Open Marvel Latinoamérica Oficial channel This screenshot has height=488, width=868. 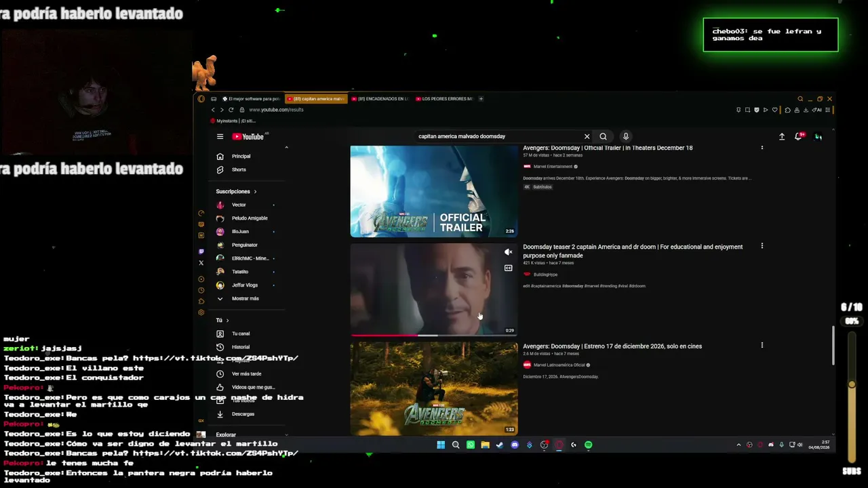point(559,365)
